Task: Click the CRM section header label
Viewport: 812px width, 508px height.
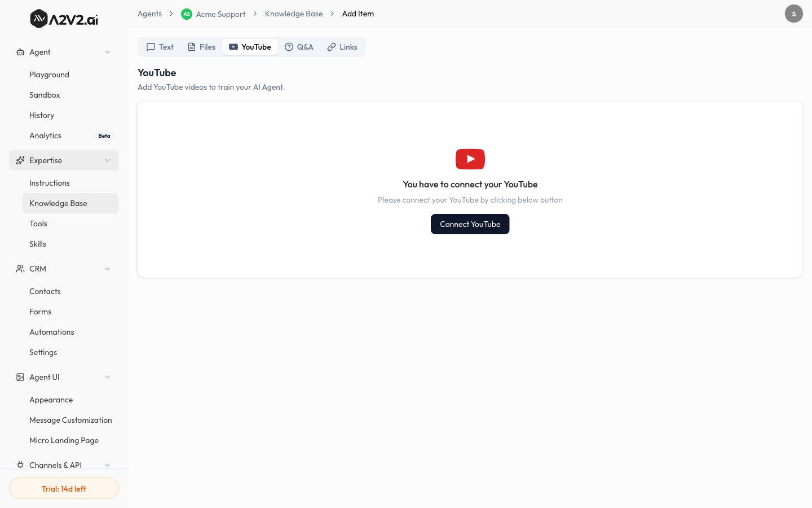Action: (38, 269)
